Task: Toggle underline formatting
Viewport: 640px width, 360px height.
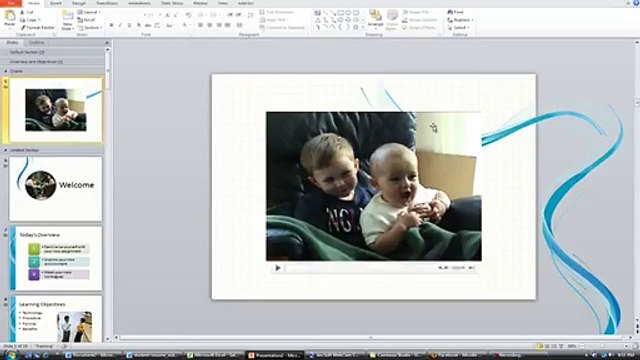Action: click(129, 25)
